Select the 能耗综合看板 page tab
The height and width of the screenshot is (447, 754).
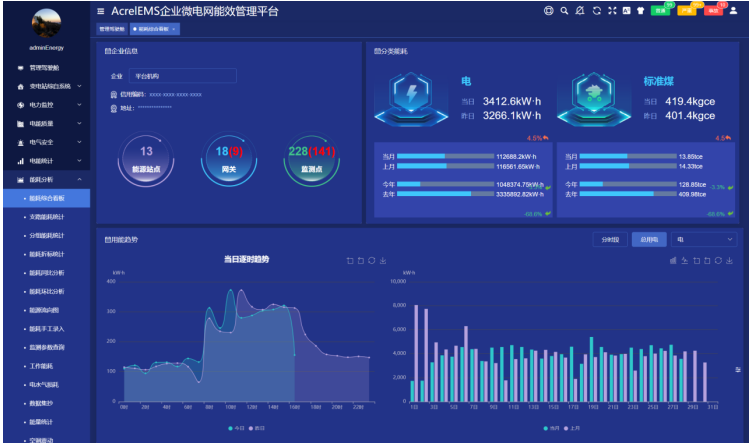153,29
